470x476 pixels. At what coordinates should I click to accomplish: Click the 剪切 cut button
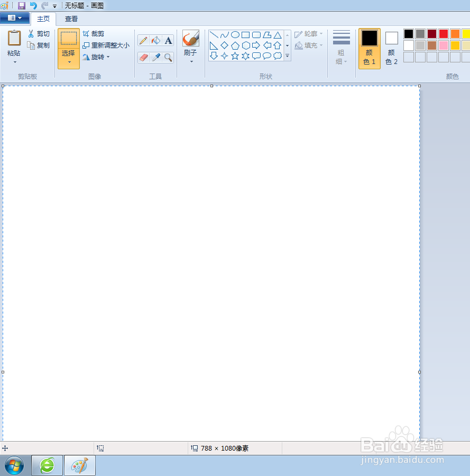tap(39, 34)
